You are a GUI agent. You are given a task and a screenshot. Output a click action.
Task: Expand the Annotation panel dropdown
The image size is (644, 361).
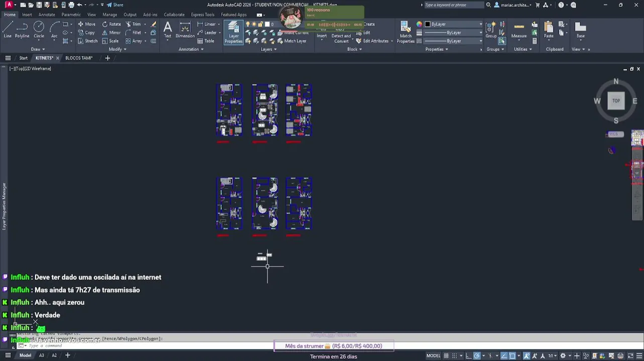pyautogui.click(x=191, y=49)
